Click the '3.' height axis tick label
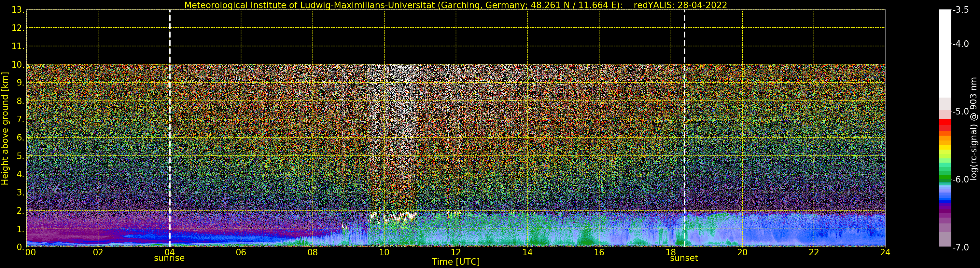980x268 pixels. coord(20,192)
